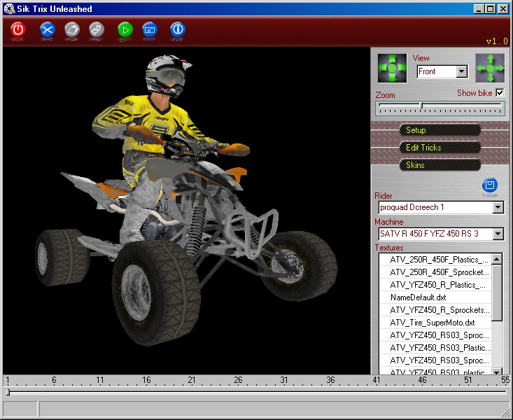513x420 pixels.
Task: Close the Sik Trix Unleashed window
Action: (x=503, y=9)
